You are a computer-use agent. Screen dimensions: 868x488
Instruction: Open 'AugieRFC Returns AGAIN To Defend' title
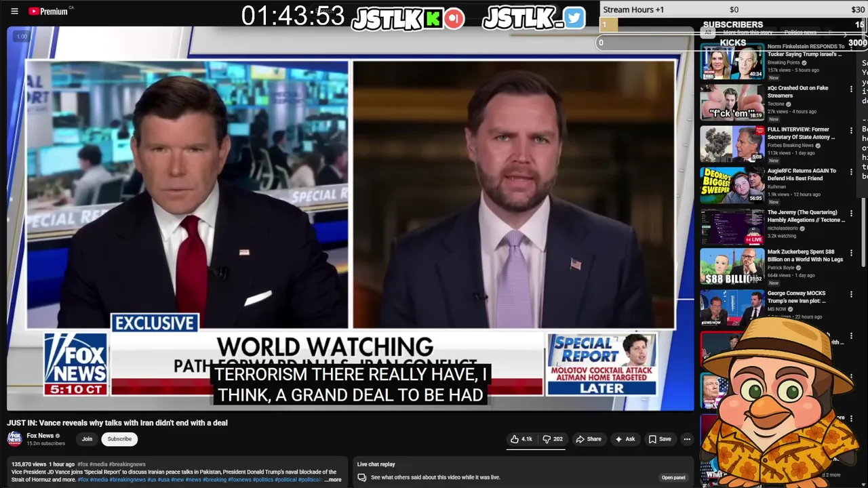coord(802,174)
